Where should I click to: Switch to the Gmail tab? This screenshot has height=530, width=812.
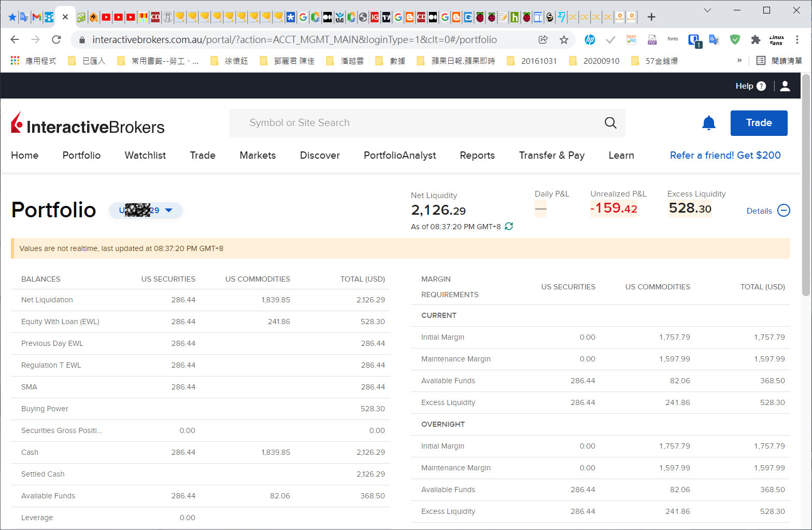pyautogui.click(x=36, y=17)
